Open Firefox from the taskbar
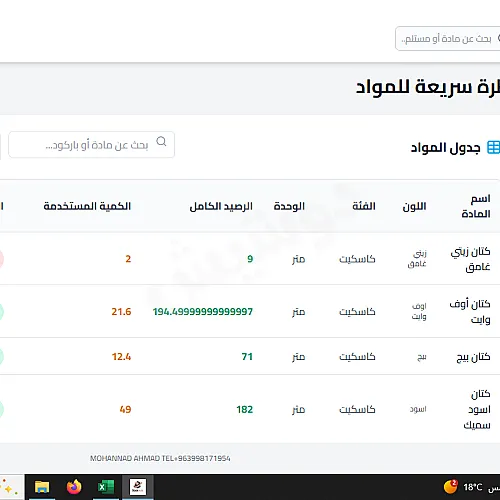This screenshot has height=500, width=500. 74,487
